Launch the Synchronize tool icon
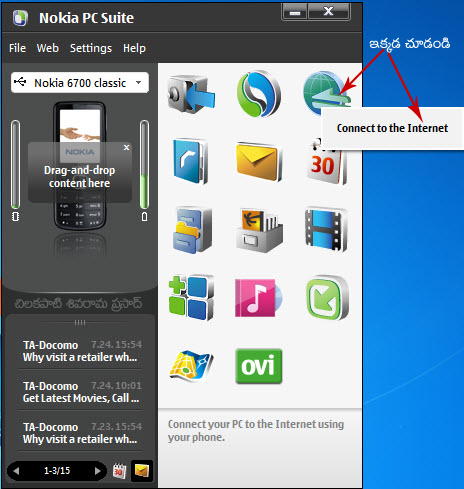The width and height of the screenshot is (464, 489). [259, 93]
